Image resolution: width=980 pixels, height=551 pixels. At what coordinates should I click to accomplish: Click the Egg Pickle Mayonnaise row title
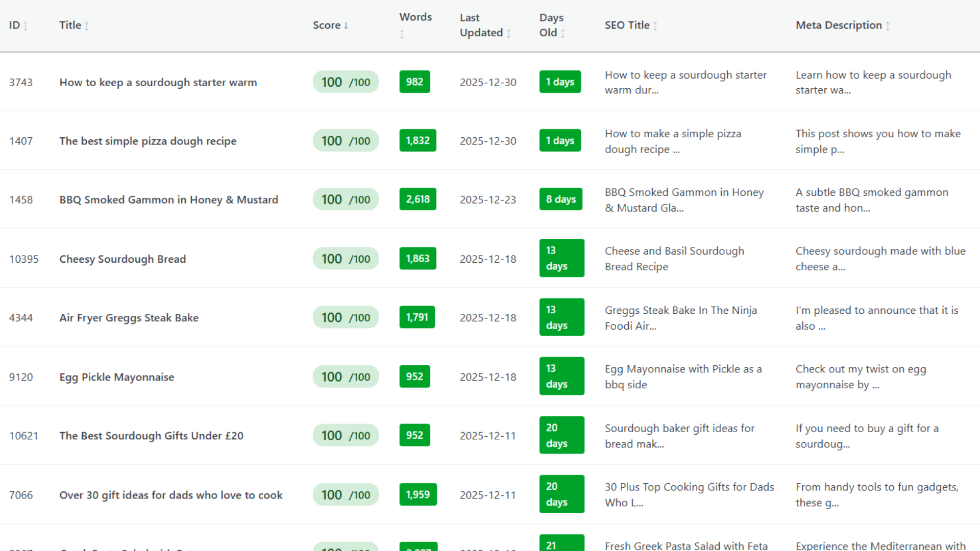tap(117, 377)
